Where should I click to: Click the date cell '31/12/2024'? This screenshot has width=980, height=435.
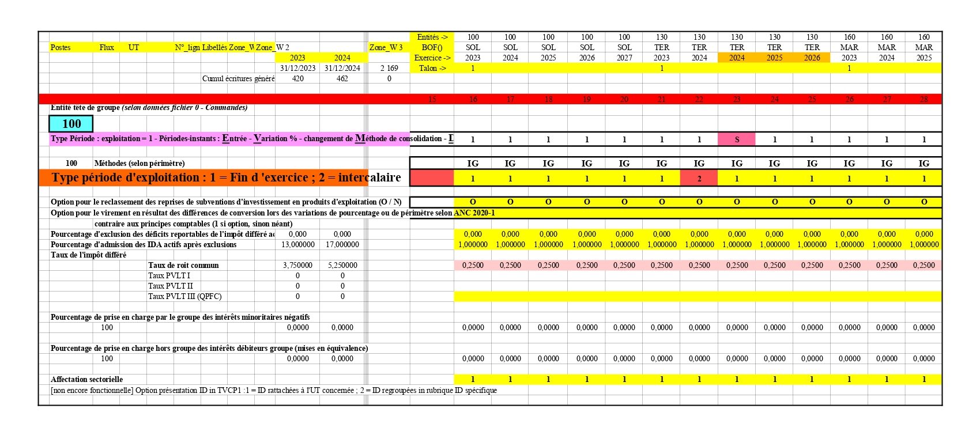(342, 68)
